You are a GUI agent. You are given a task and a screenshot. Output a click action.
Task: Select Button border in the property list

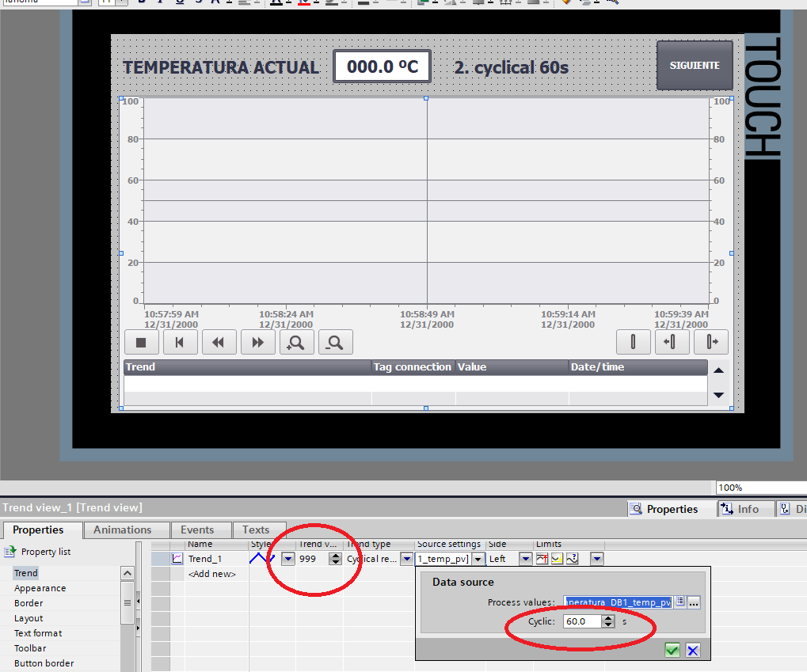click(44, 663)
